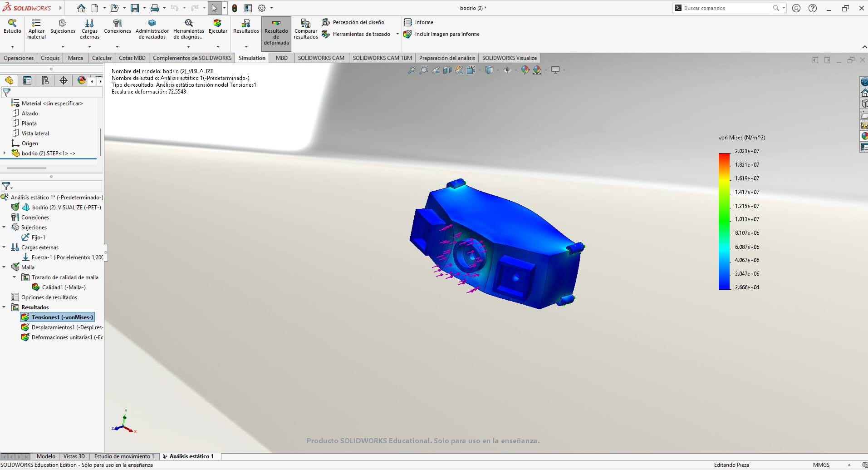The width and height of the screenshot is (868, 470).
Task: Open the Calcular tab
Action: point(102,58)
